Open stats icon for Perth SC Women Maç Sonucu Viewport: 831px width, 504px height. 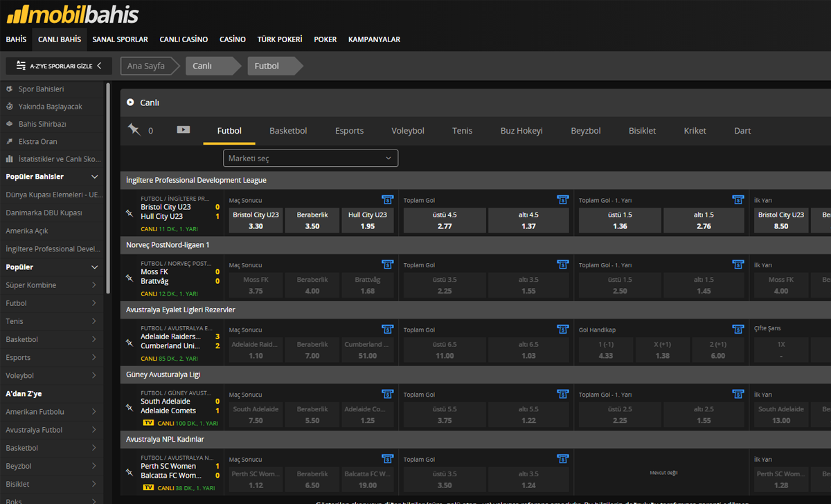click(x=387, y=459)
